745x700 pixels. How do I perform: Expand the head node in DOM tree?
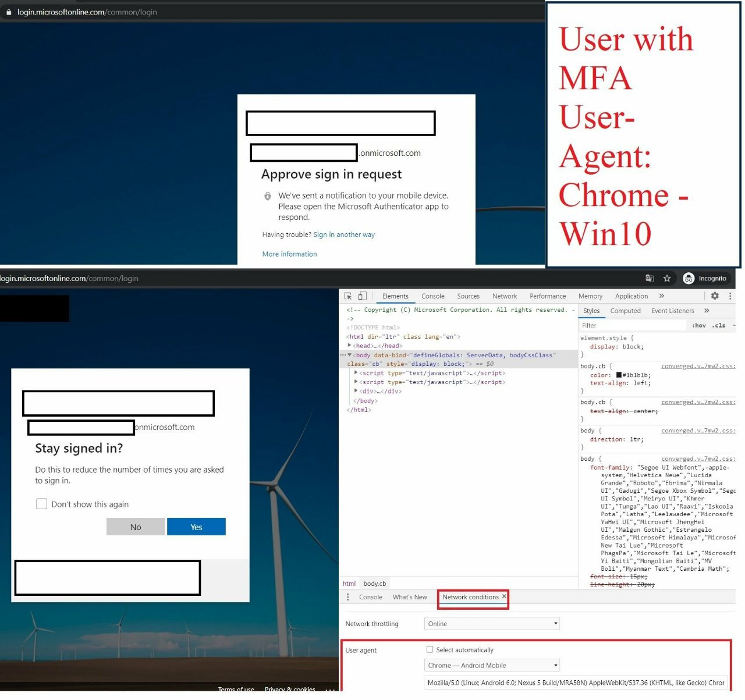coord(350,346)
